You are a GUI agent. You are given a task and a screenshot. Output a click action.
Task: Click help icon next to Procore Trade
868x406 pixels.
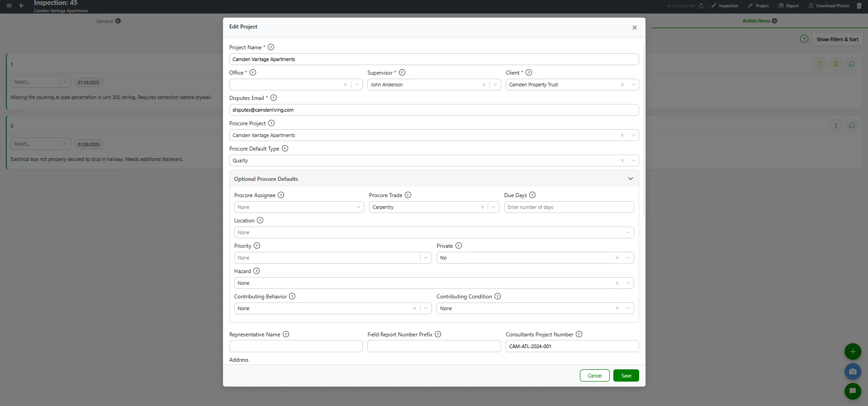408,195
